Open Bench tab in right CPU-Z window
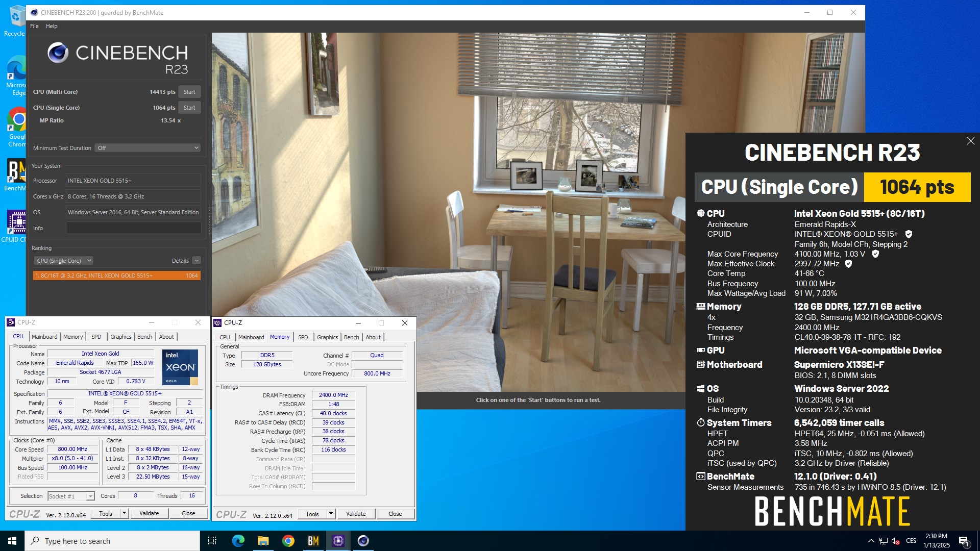 tap(352, 337)
